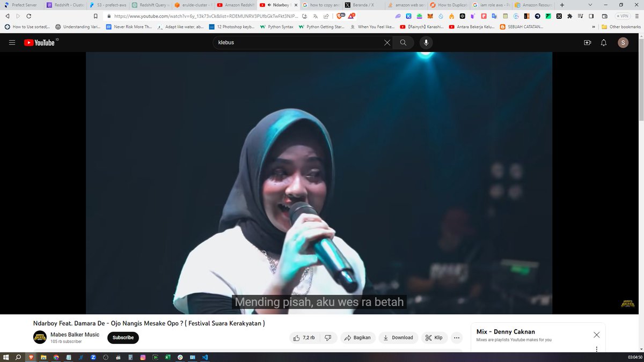Screen dimensions: 644x362
Task: Open the Python Syntax bookmark
Action: pyautogui.click(x=277, y=26)
